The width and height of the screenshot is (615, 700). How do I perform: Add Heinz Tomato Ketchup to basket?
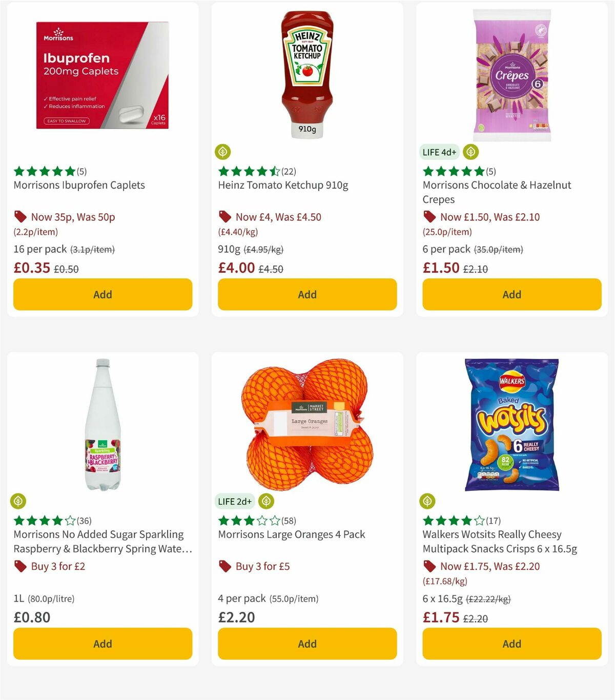click(x=307, y=294)
